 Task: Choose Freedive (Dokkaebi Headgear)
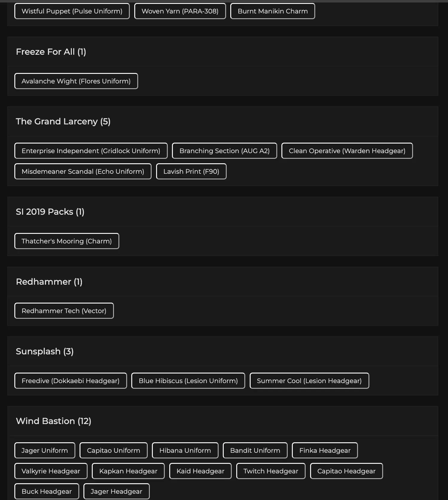coord(71,381)
